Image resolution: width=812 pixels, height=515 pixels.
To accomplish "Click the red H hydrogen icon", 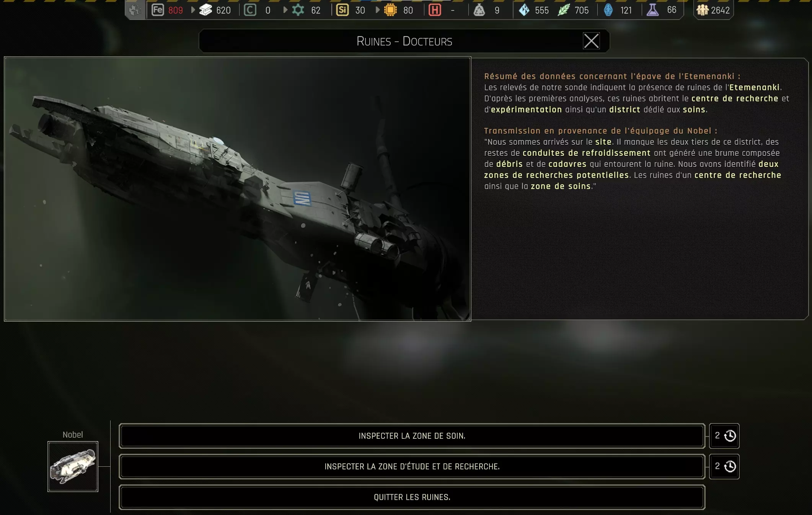I will pos(435,10).
